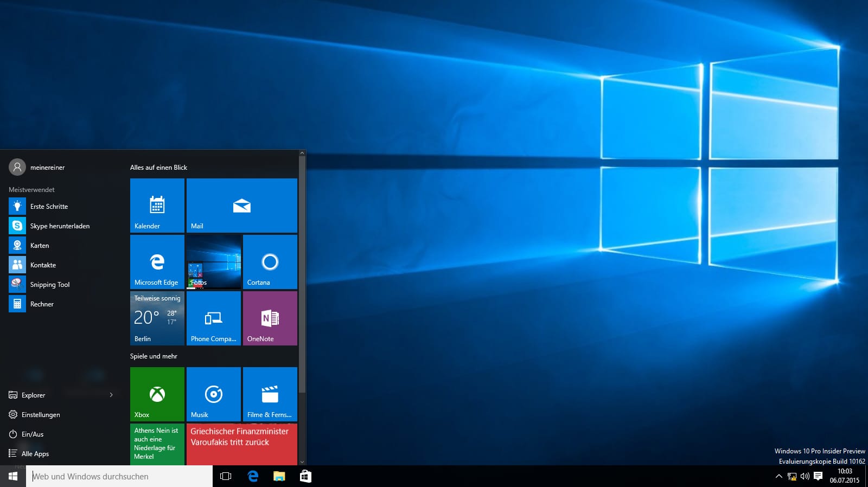The image size is (868, 487).
Task: Click the Meistverwendet heading
Action: pyautogui.click(x=31, y=189)
